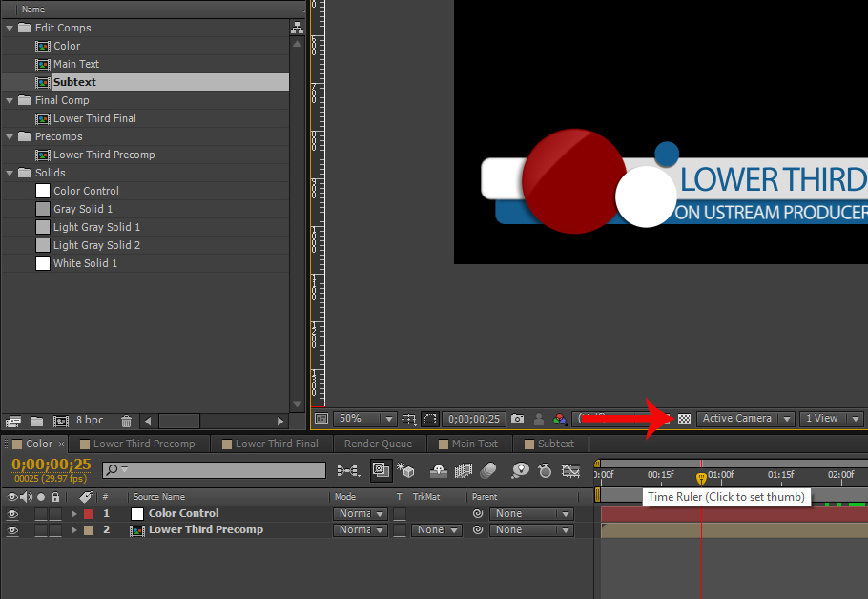Click the 8 bpc color depth button
This screenshot has height=599, width=868.
[90, 421]
